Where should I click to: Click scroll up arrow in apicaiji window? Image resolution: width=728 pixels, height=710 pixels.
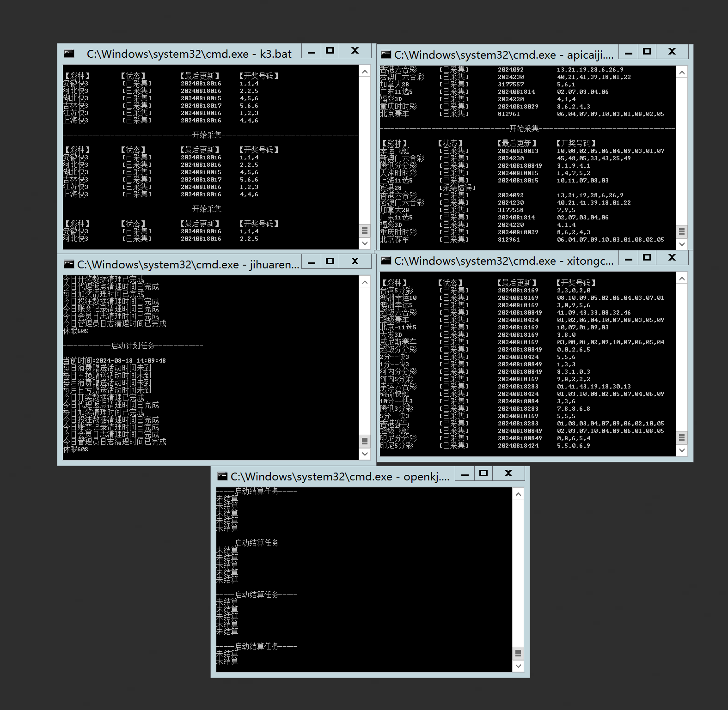tap(682, 73)
